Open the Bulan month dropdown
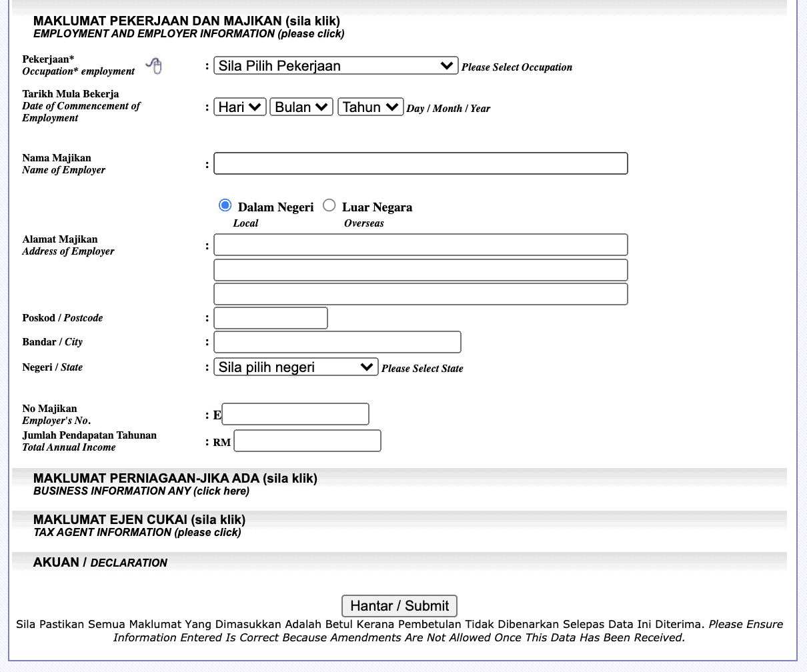The height and width of the screenshot is (672, 807). [301, 107]
